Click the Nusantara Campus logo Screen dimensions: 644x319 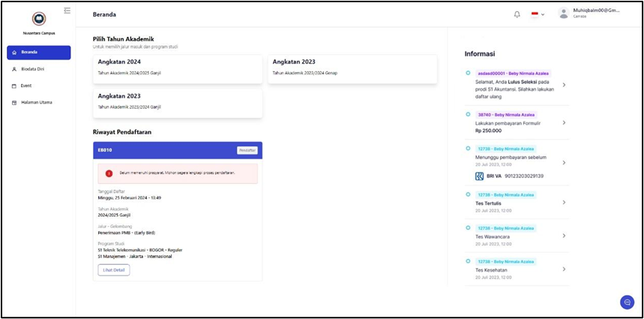[x=38, y=18]
